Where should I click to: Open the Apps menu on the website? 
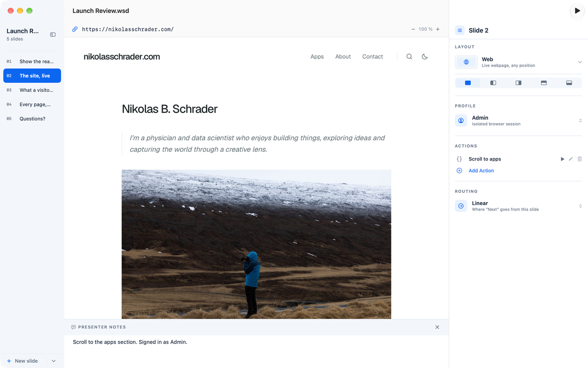(x=317, y=56)
